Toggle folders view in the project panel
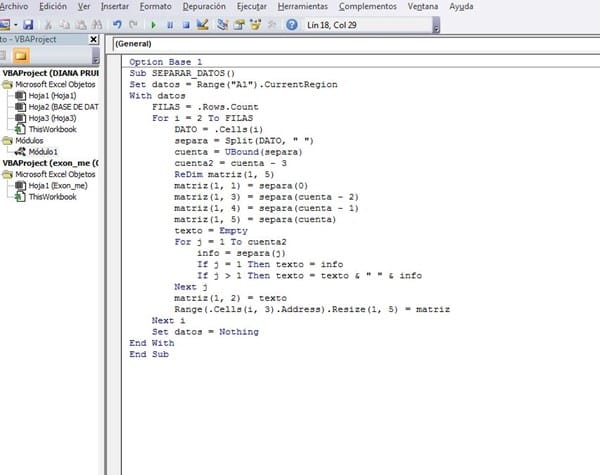The height and width of the screenshot is (475, 600). [22, 55]
